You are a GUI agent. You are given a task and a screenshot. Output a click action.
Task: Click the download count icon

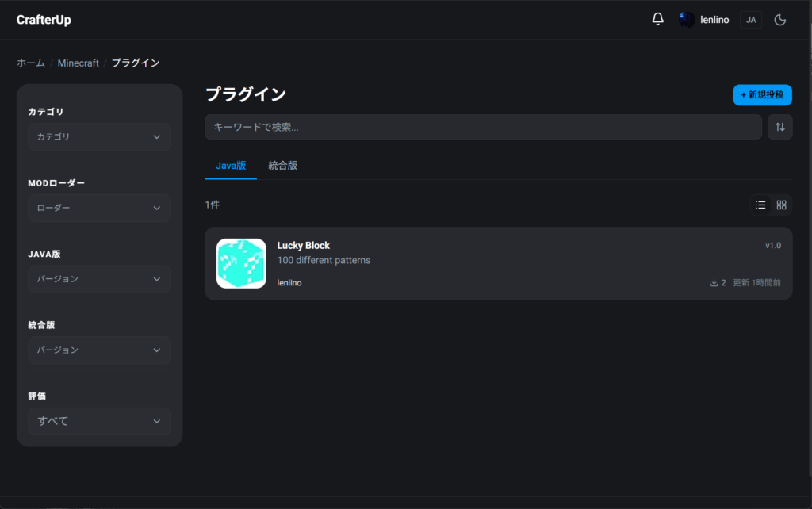point(714,283)
